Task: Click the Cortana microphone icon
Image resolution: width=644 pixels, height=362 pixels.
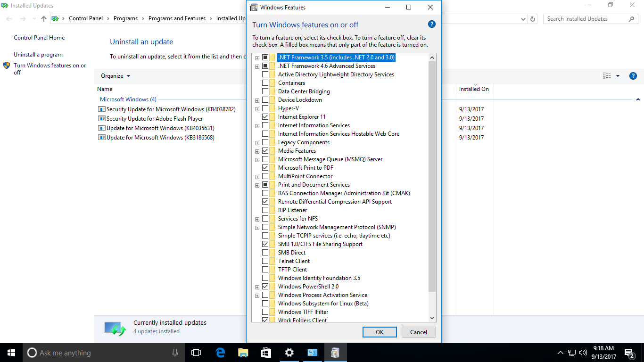Action: tap(175, 353)
